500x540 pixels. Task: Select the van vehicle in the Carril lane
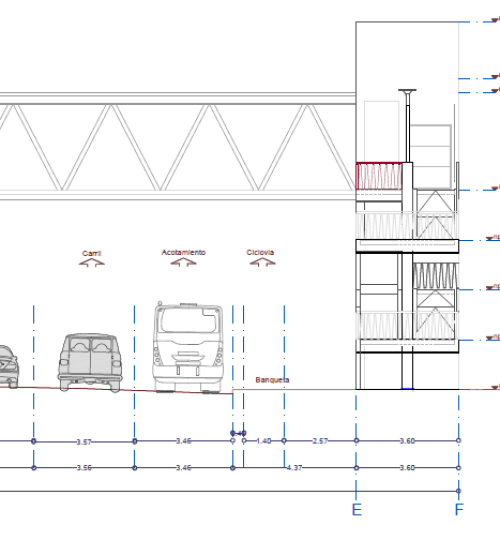click(90, 362)
